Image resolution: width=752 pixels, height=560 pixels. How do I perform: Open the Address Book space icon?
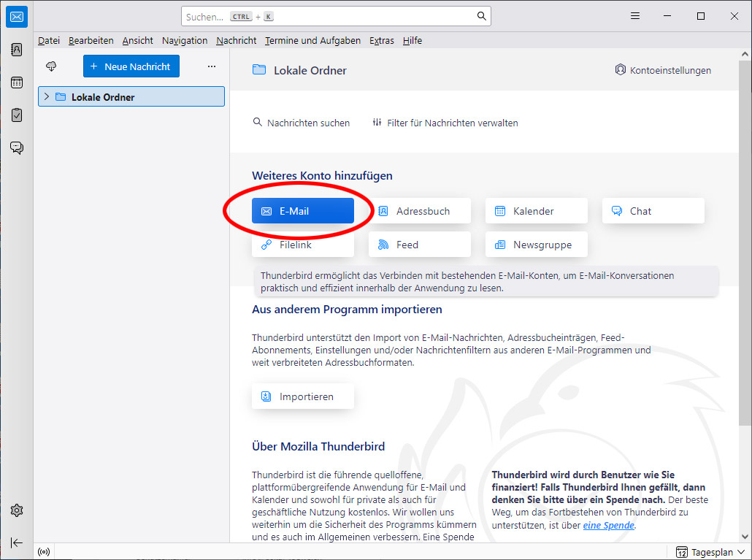coord(17,50)
